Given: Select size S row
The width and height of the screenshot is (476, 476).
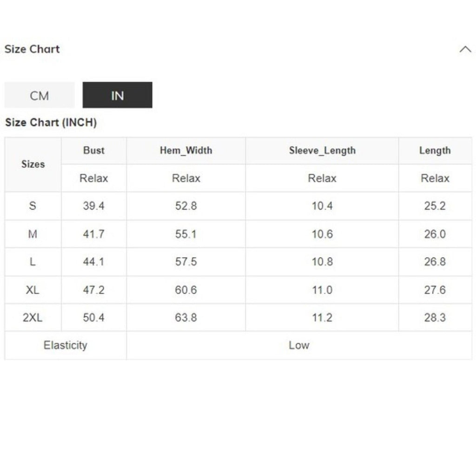Looking at the screenshot, I should tap(32, 206).
